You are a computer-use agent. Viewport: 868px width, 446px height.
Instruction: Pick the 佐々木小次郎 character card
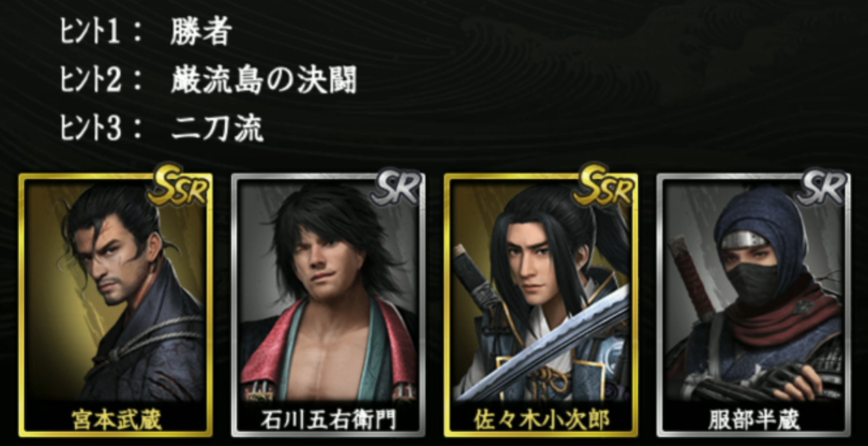pyautogui.click(x=541, y=305)
